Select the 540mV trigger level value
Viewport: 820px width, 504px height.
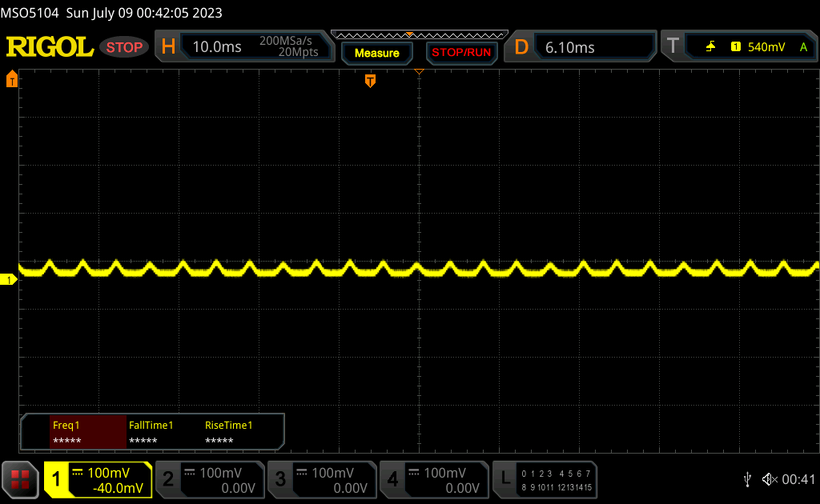766,47
